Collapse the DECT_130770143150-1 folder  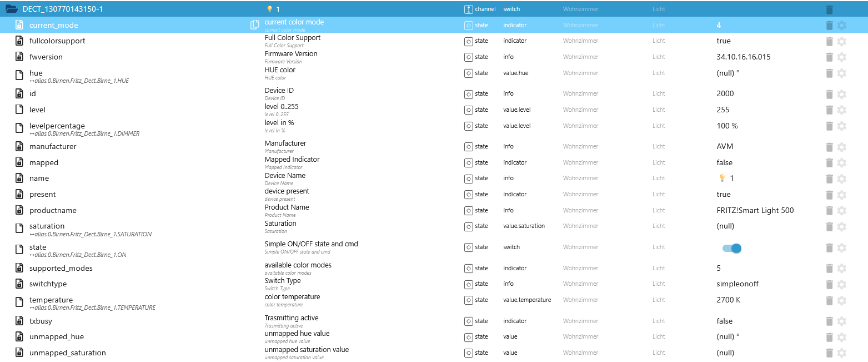point(11,9)
